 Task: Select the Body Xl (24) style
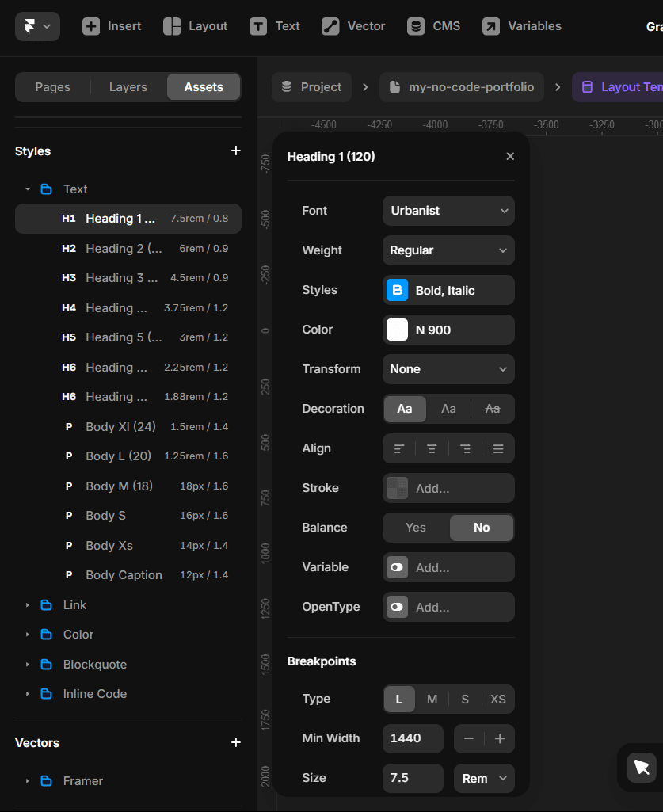click(128, 427)
